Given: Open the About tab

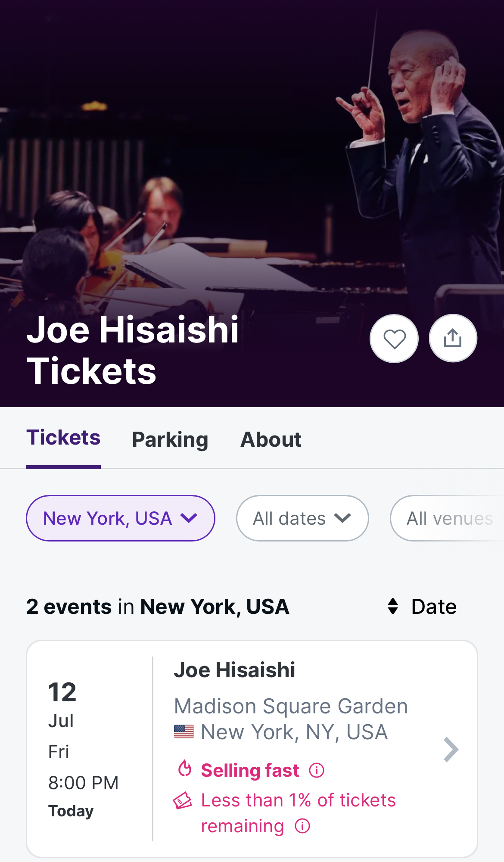Looking at the screenshot, I should [271, 439].
